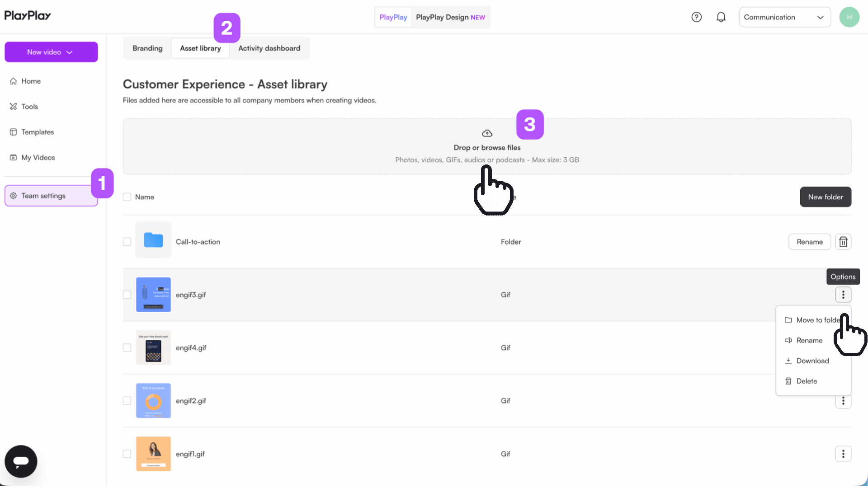Switch to the Branding tab
Image resolution: width=868 pixels, height=488 pixels.
click(x=147, y=48)
